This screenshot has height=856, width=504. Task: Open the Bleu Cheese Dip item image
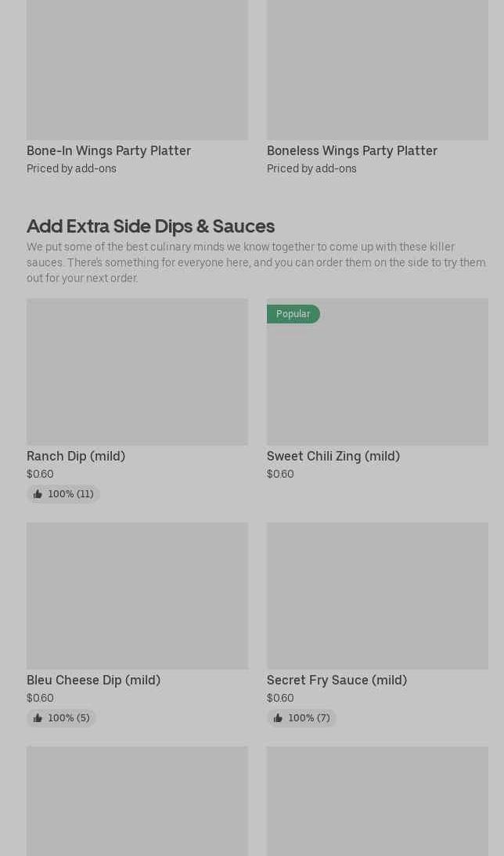(137, 596)
